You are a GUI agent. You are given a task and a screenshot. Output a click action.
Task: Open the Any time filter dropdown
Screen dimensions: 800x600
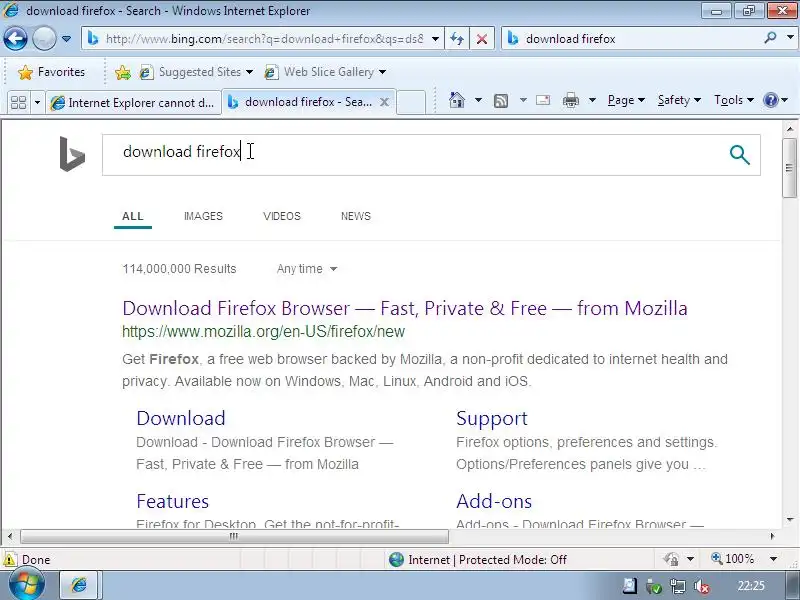(x=307, y=269)
